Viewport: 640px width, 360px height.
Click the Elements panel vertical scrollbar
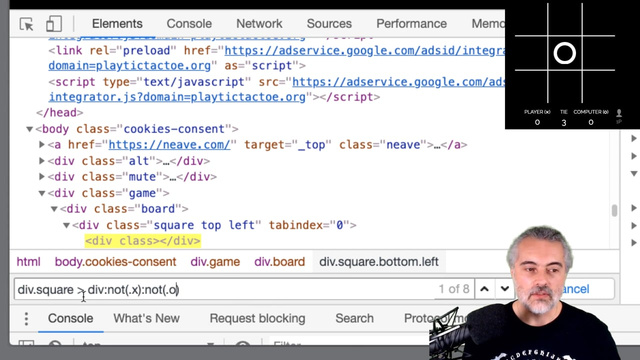point(614,211)
